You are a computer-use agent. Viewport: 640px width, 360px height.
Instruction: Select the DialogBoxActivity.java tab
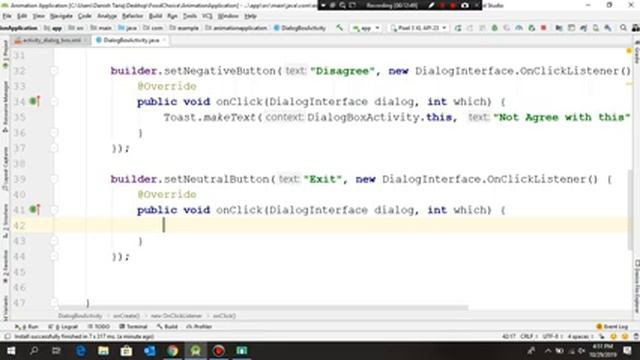point(131,40)
